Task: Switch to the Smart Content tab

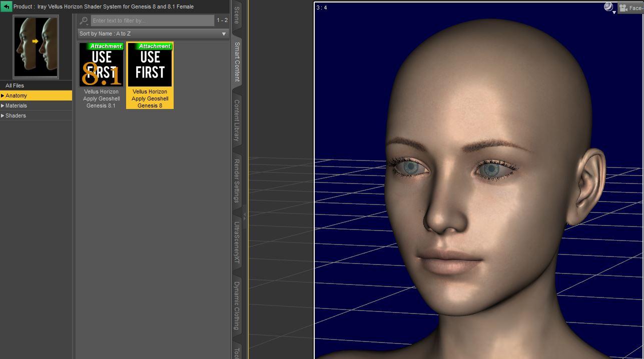Action: (x=237, y=62)
